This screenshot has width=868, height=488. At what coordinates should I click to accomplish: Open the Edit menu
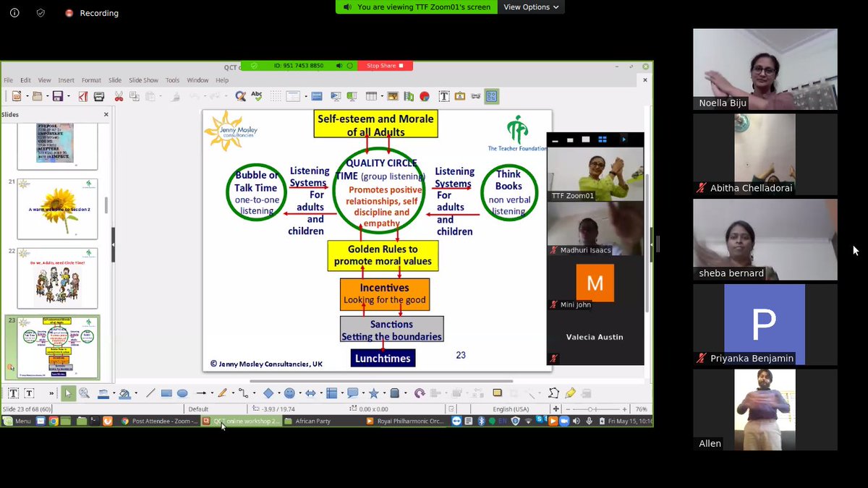(25, 80)
